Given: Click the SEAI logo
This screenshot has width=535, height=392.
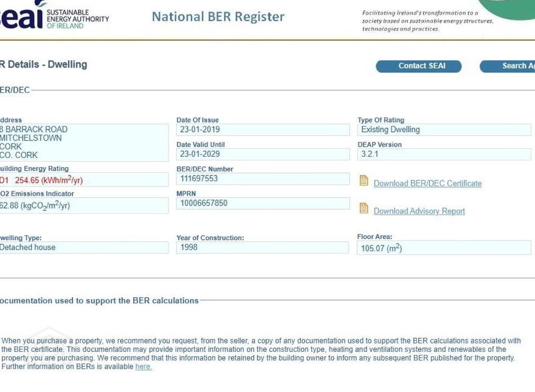Looking at the screenshot, I should [x=55, y=15].
